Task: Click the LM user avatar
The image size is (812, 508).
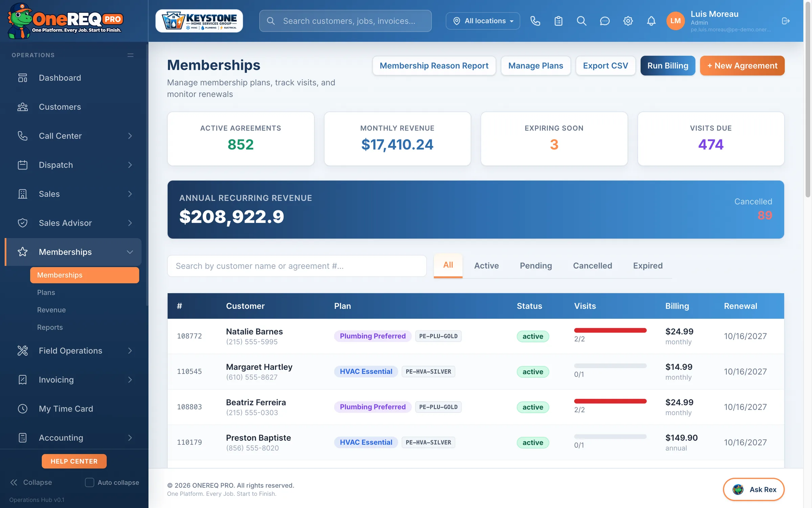Action: point(675,21)
